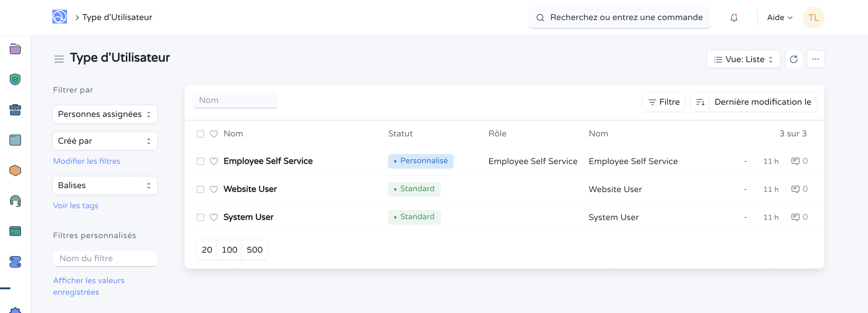Screen dimensions: 868x313
Task: Open the Aide menu
Action: click(779, 18)
